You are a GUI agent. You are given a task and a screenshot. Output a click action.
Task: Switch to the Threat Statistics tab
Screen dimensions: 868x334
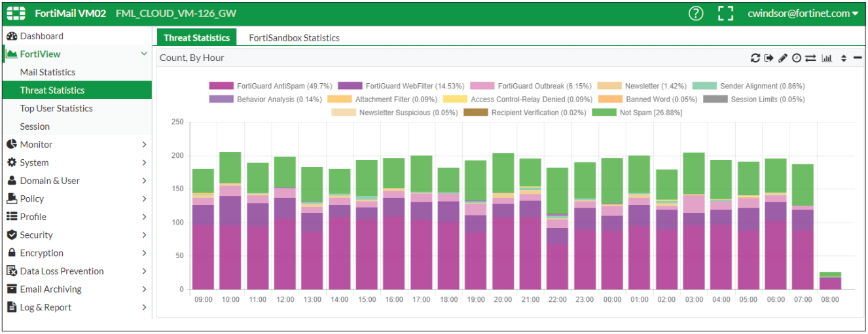[196, 38]
